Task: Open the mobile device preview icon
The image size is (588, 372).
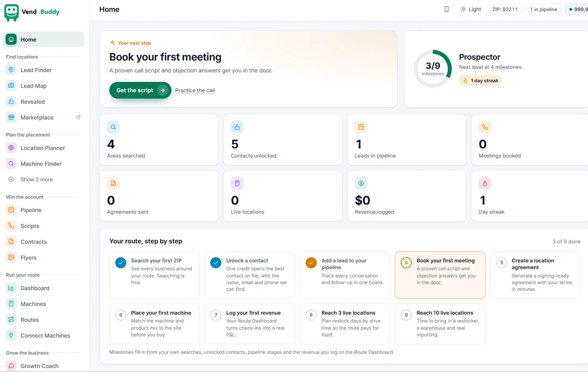Action: point(447,9)
